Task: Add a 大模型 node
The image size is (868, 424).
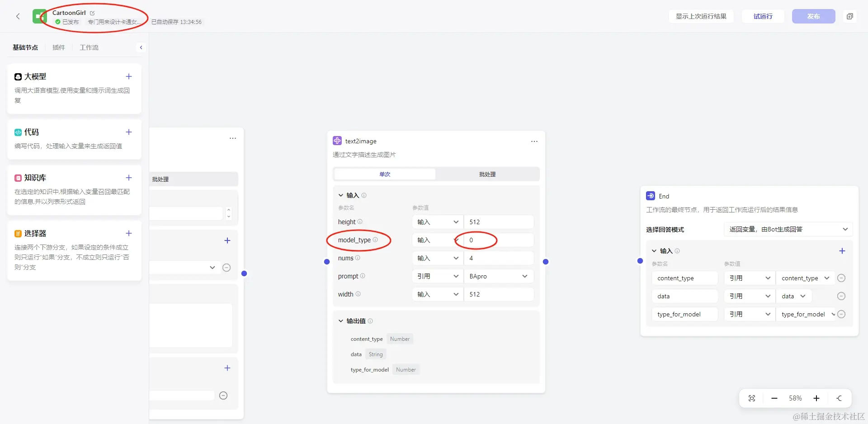Action: click(129, 76)
